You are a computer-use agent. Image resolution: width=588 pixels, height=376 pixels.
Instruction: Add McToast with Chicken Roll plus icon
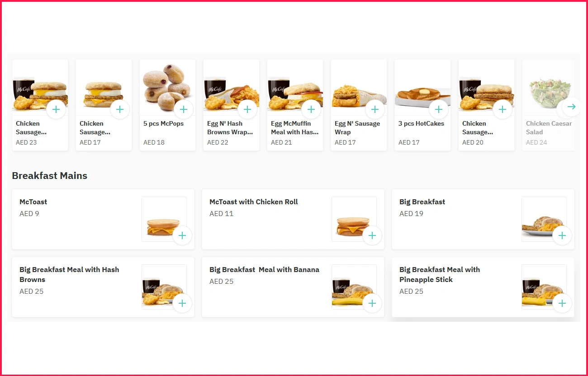point(372,235)
